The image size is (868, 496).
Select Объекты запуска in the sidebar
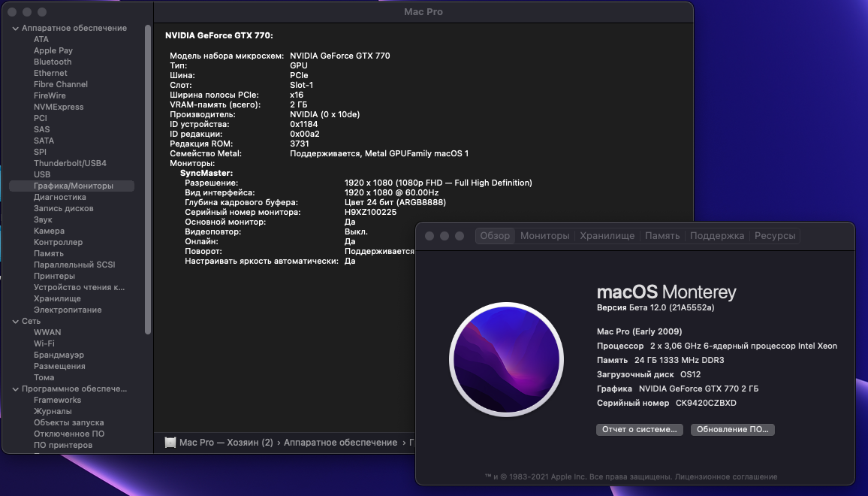tap(68, 423)
